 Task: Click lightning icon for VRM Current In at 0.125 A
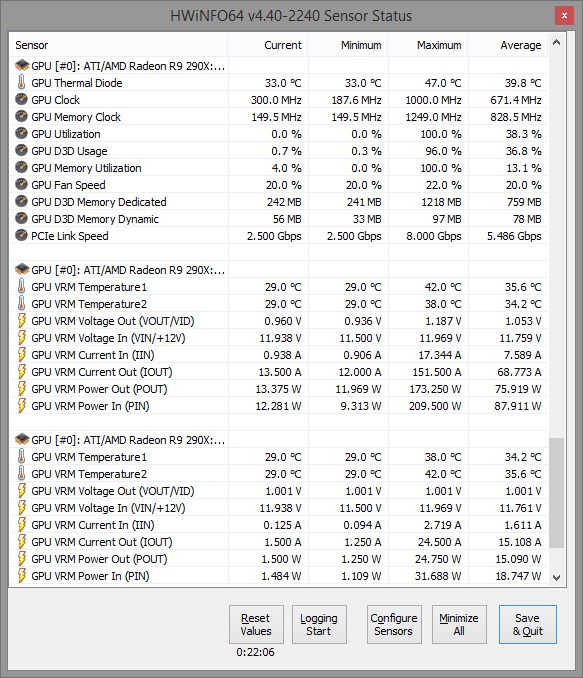pos(21,524)
